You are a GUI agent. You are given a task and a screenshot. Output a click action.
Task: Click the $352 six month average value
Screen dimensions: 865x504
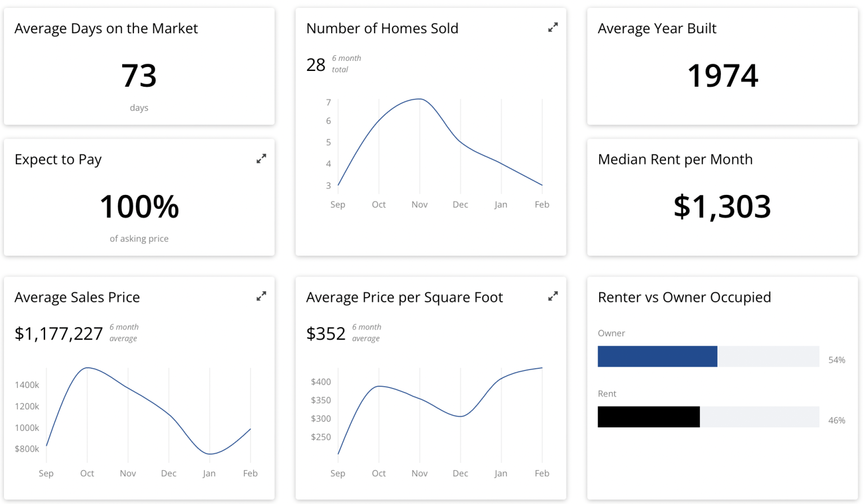click(x=326, y=334)
